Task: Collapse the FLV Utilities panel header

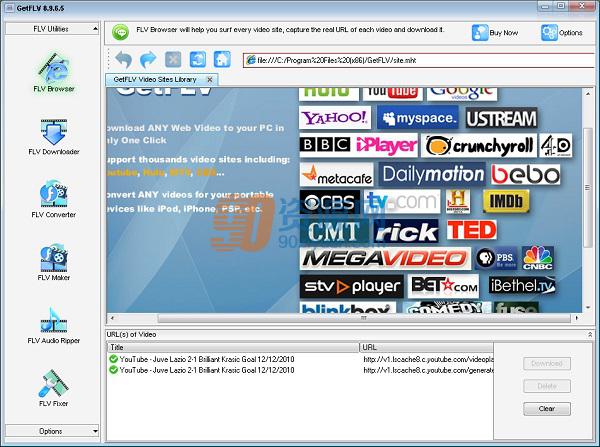Action: [52, 29]
